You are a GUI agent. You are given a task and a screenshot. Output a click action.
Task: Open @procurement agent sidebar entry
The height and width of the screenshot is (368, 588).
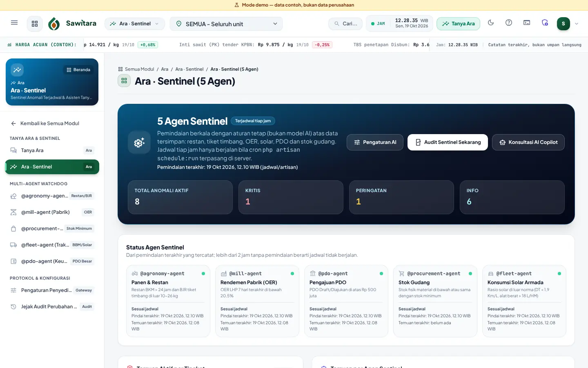pos(52,229)
